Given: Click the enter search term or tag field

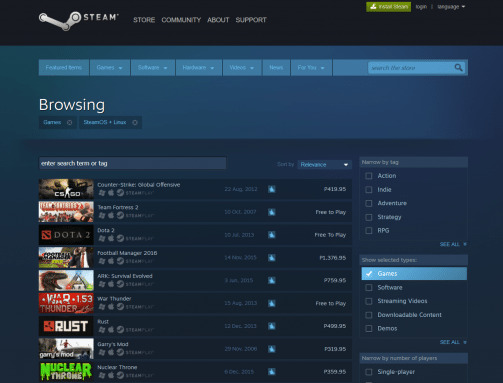Looking at the screenshot, I should tap(132, 163).
